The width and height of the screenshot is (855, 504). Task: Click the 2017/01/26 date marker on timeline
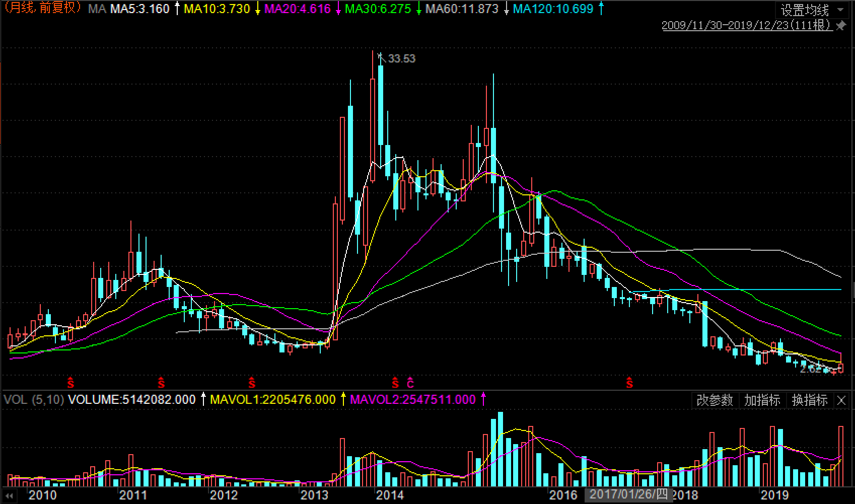628,494
